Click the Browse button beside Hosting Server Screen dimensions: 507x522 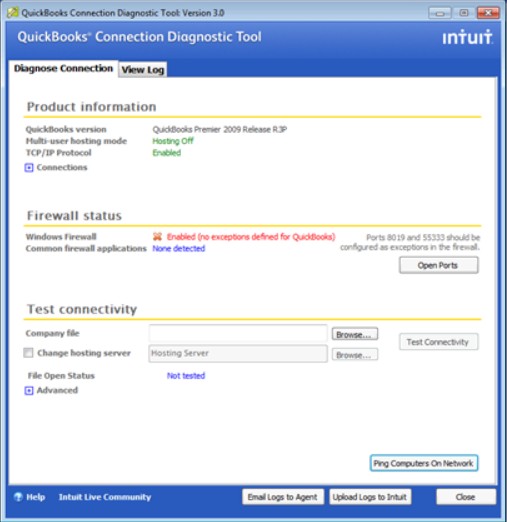[x=354, y=355]
